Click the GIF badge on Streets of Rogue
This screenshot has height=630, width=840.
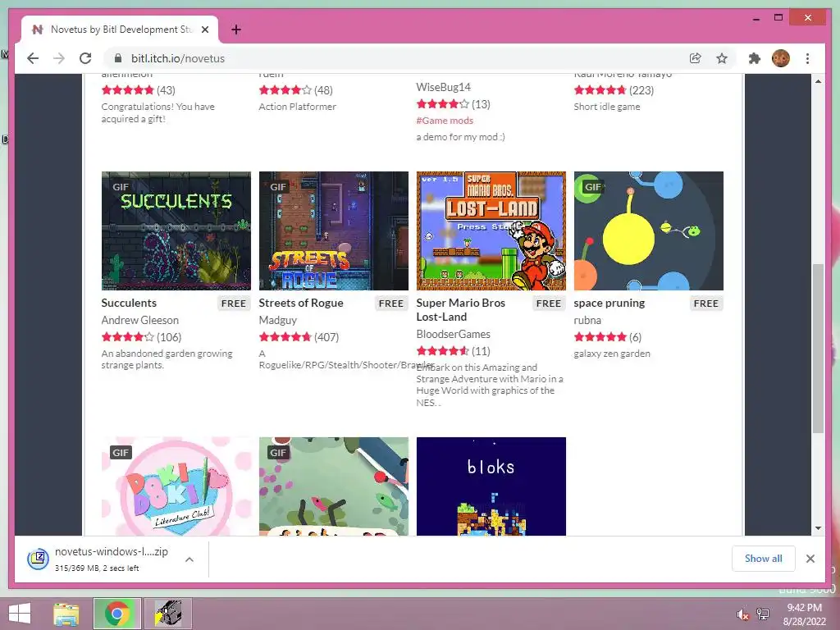coord(278,187)
